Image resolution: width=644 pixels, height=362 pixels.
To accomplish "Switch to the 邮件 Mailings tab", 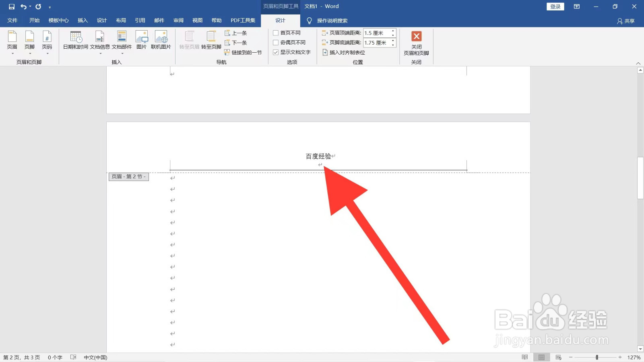I will (x=159, y=21).
